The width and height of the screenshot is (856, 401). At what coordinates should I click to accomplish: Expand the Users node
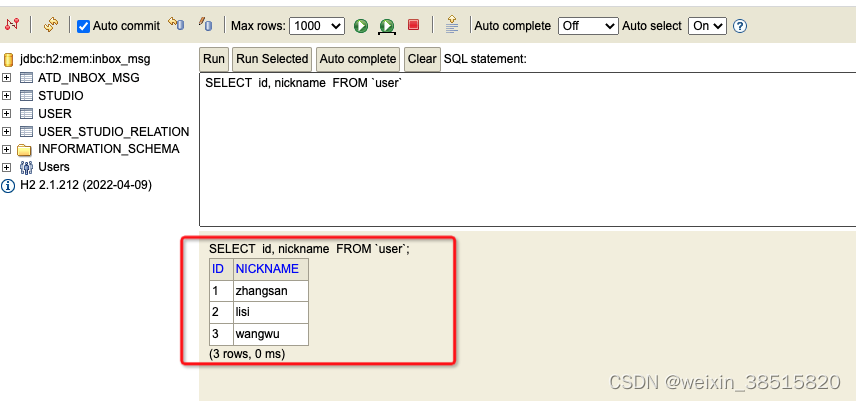[x=7, y=167]
